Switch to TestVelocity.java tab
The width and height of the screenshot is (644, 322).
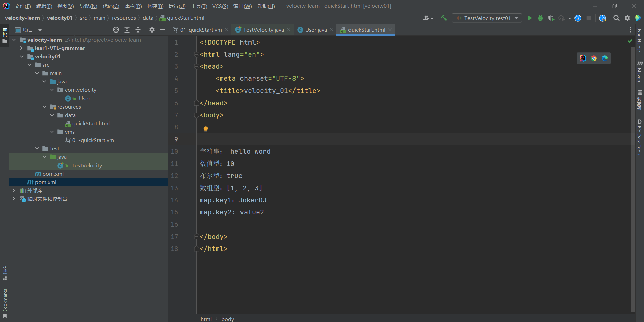[263, 30]
